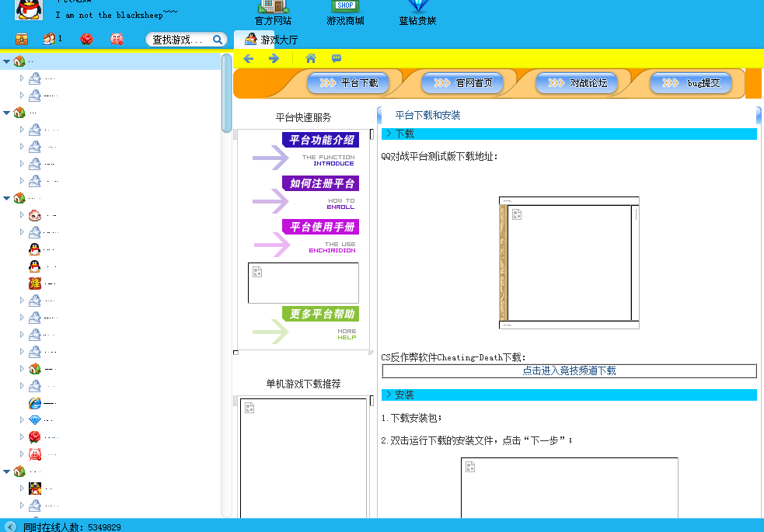
Task: Open the 蓝钻贵族 blue diamond icon
Action: pyautogui.click(x=417, y=12)
